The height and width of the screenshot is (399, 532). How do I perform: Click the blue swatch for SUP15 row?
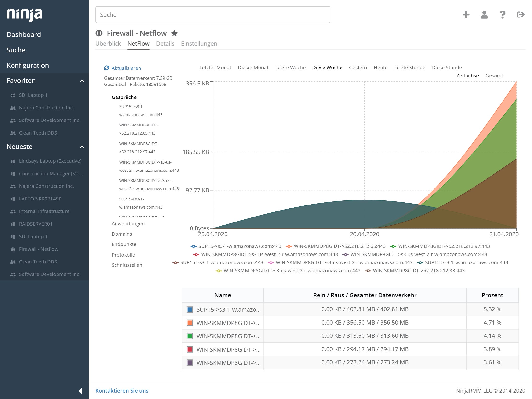(190, 309)
